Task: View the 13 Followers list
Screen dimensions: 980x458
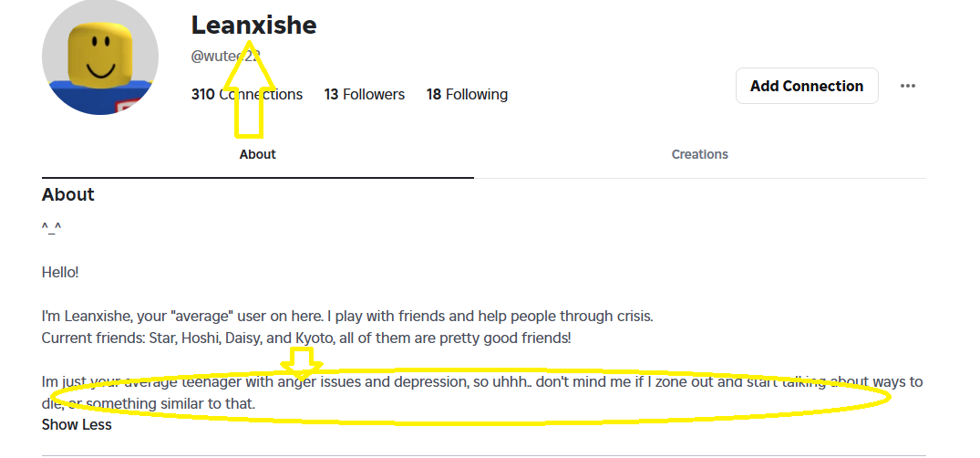Action: coord(364,94)
